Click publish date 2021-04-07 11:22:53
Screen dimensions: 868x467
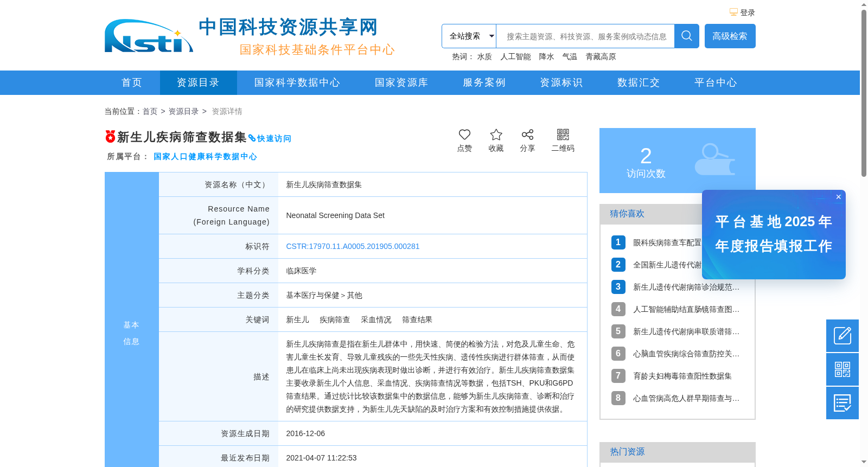point(321,458)
